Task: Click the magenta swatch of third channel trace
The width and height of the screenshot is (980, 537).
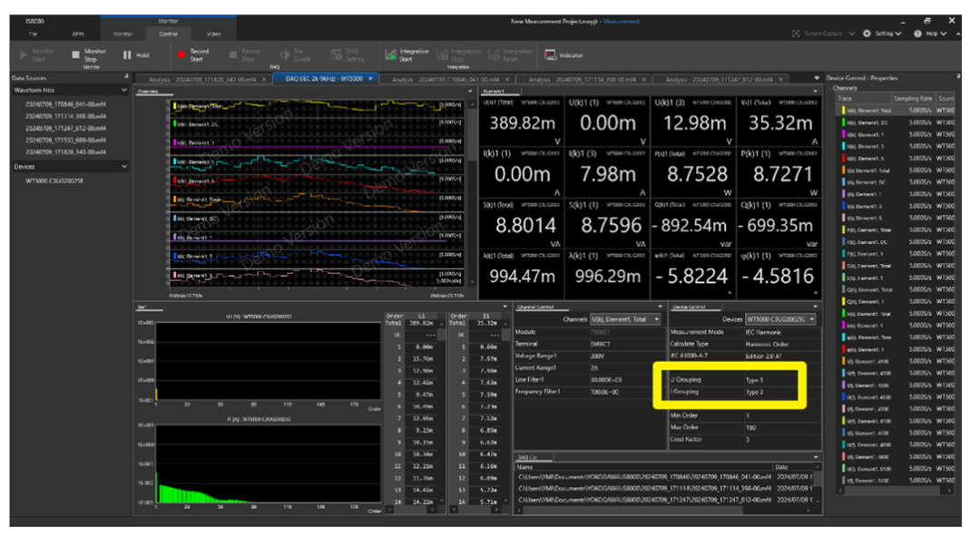Action: (843, 134)
